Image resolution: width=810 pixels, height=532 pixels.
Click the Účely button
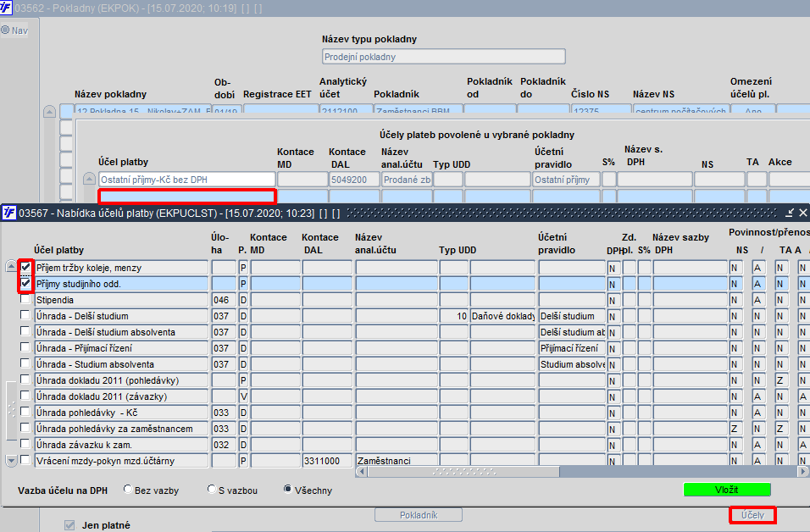coord(752,515)
